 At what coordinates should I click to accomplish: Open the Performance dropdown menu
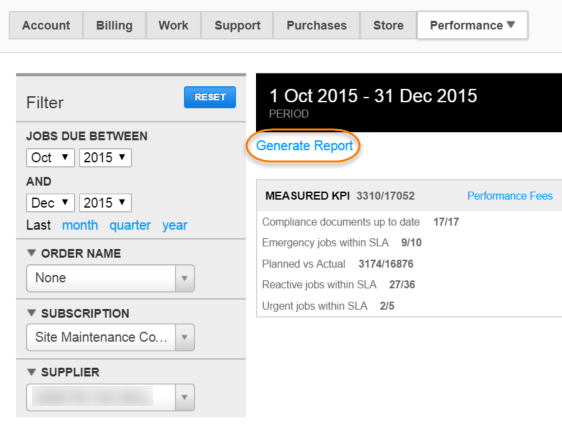coord(472,25)
